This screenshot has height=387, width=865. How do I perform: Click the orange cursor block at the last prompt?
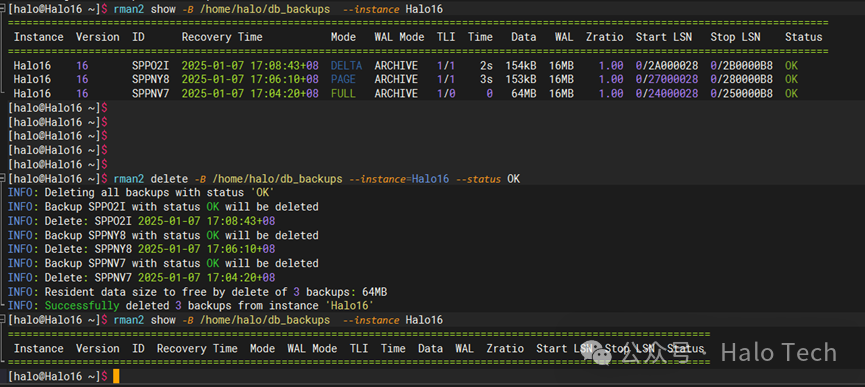[x=116, y=376]
